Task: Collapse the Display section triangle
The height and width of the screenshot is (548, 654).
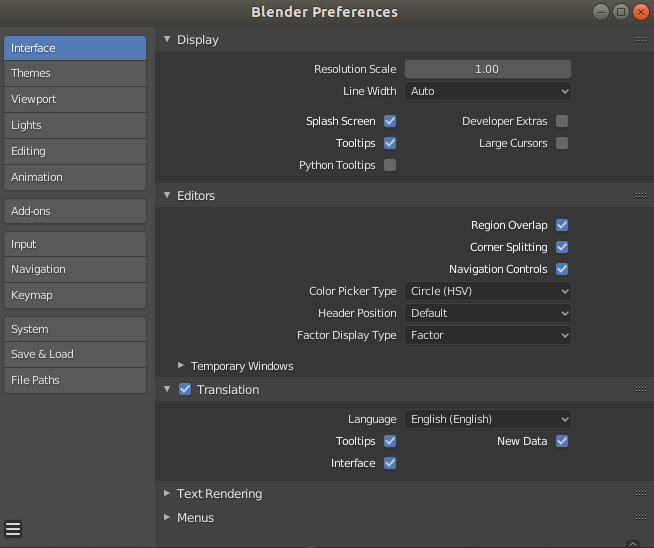Action: point(167,40)
